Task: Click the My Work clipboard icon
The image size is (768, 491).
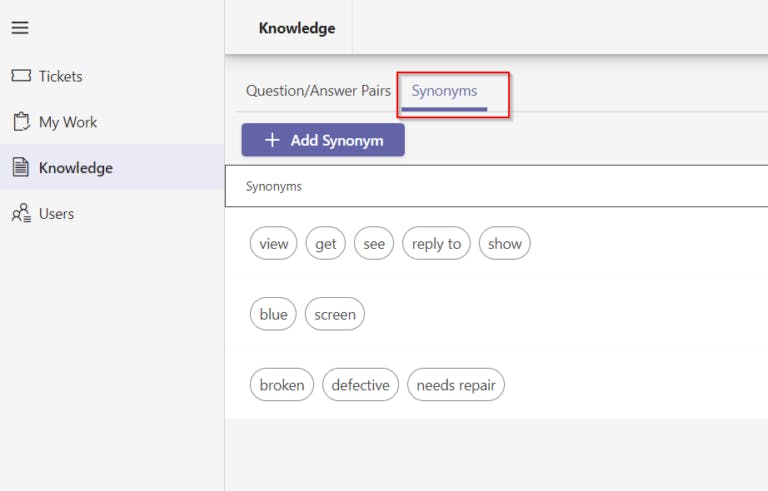Action: [x=21, y=122]
